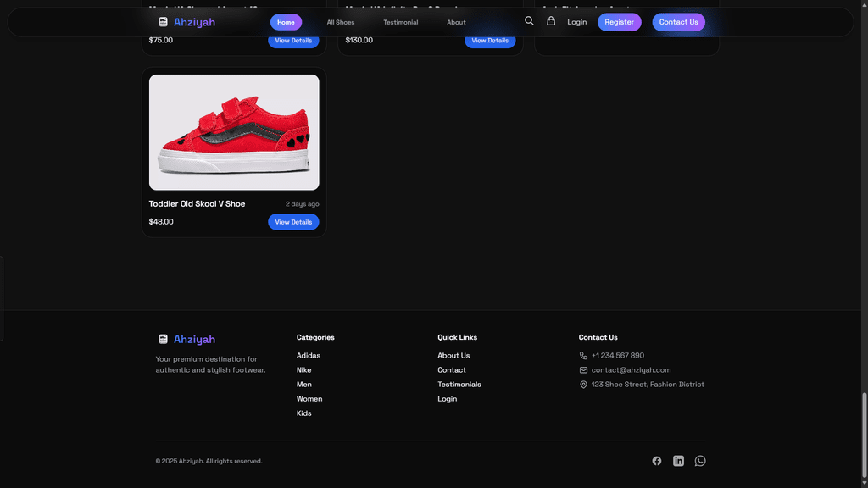
Task: Click the phone number +1 234 567 890
Action: [618, 356]
